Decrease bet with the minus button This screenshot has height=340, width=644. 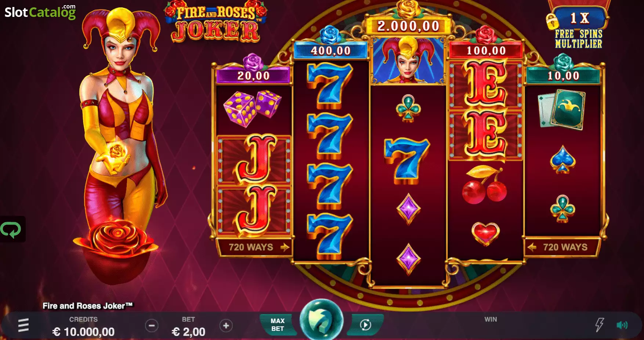pyautogui.click(x=152, y=326)
